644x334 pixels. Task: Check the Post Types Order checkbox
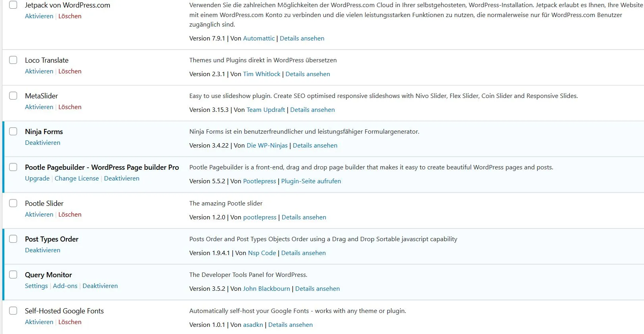pos(13,239)
